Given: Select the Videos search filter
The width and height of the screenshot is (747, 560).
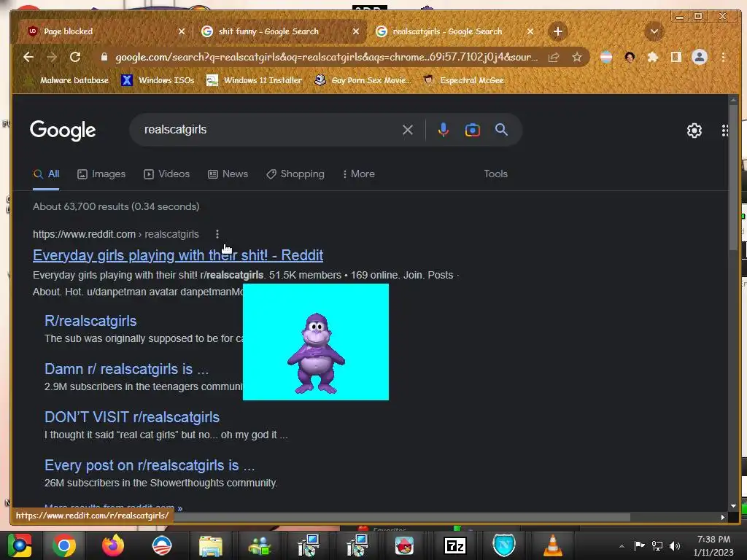Looking at the screenshot, I should click(167, 174).
